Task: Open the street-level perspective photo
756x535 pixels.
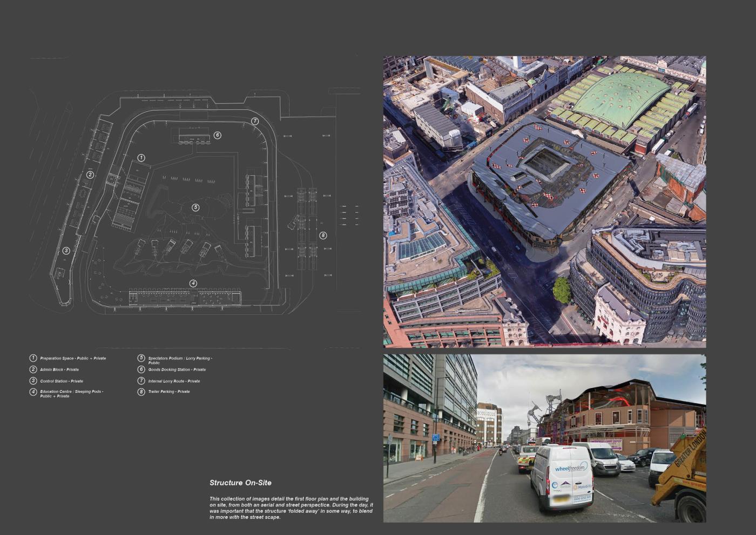Action: point(544,438)
